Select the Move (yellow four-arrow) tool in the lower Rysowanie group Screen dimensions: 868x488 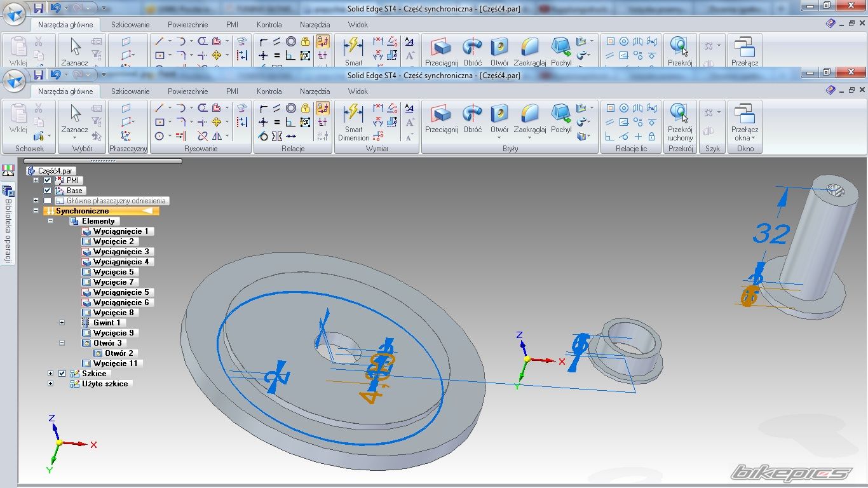[217, 122]
